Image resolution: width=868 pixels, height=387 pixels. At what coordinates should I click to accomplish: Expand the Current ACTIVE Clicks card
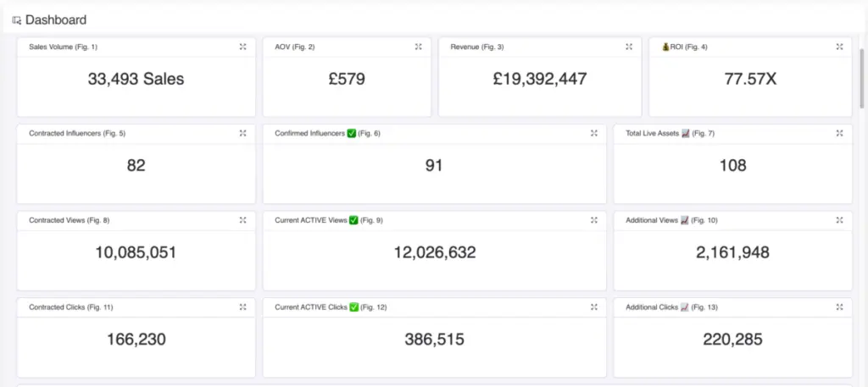[x=593, y=307]
